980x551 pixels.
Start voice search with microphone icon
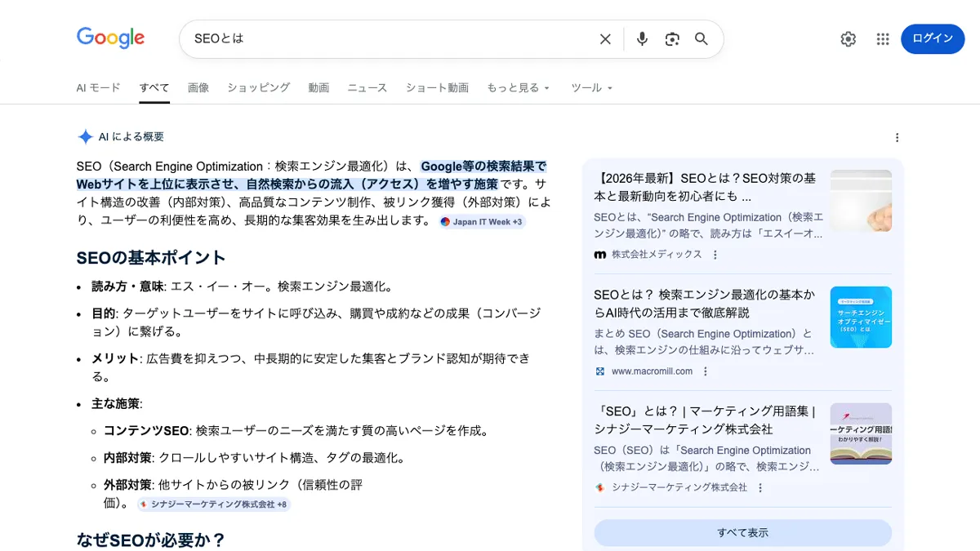(642, 39)
